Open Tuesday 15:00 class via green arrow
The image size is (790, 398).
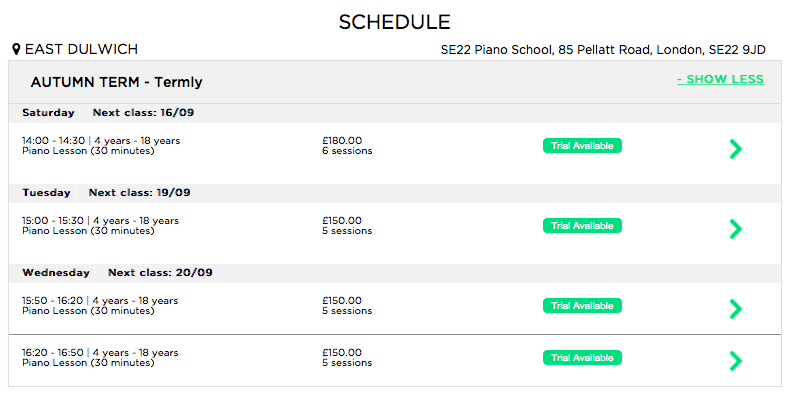[736, 229]
